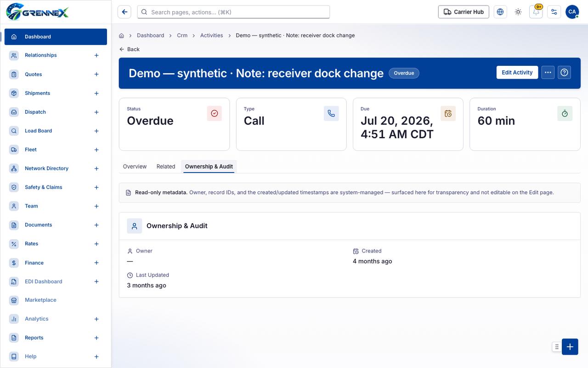Viewport: 588px width, 368px height.
Task: Click the Due date card
Action: point(408,124)
